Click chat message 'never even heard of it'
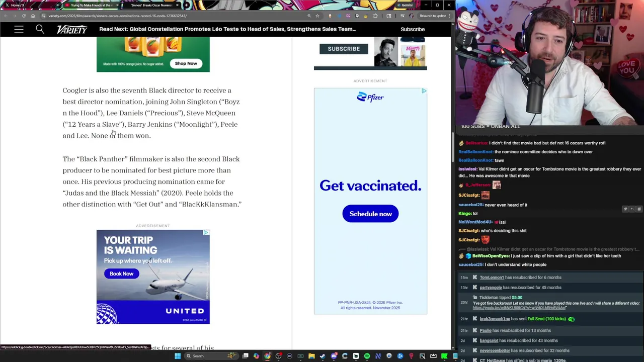Image resolution: width=644 pixels, height=362 pixels. (x=506, y=205)
